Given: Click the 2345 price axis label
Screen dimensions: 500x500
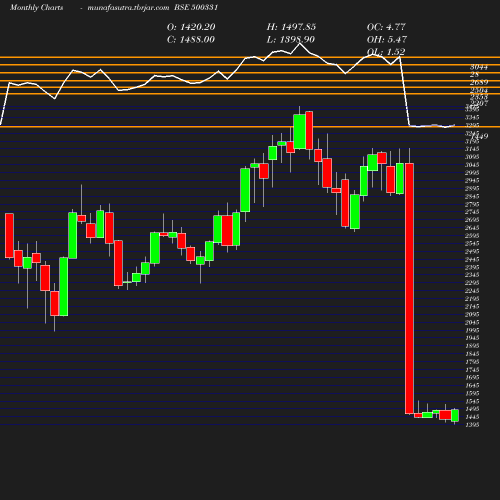Looking at the screenshot, I should [x=472, y=275].
